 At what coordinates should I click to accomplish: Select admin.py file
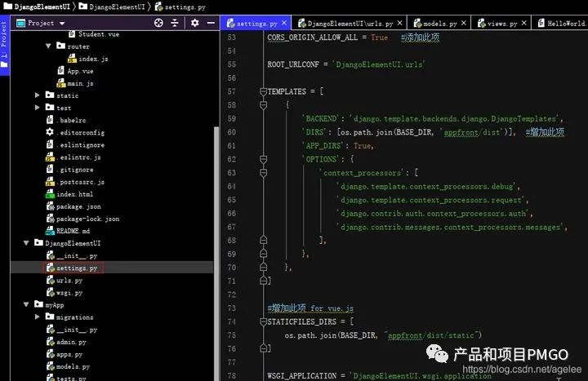point(66,342)
